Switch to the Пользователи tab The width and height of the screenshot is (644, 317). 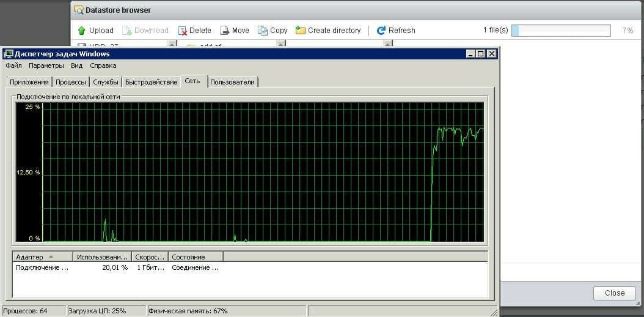click(232, 82)
